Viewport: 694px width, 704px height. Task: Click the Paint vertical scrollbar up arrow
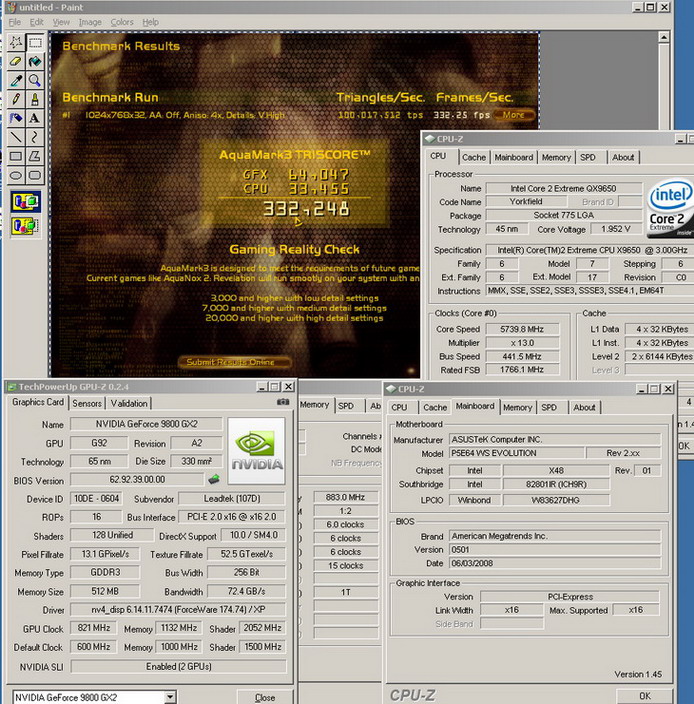[x=663, y=37]
